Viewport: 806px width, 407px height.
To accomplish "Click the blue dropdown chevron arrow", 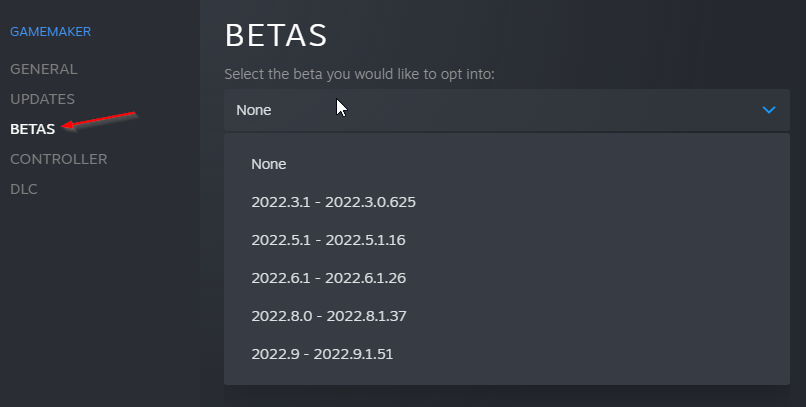I will tap(768, 110).
